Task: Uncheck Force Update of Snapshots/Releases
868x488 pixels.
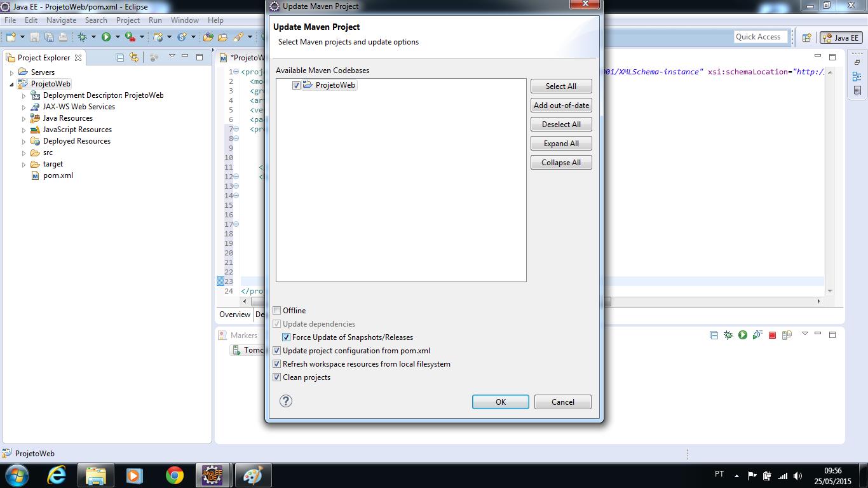Action: [286, 337]
